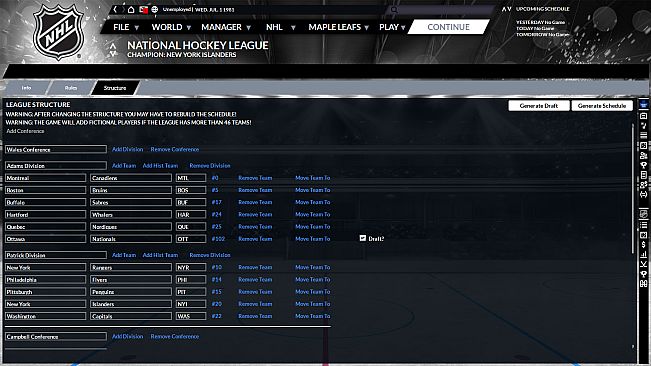Screen dimensions: 651x366
Task: Open the crossed hockey sticks icon
Action: pyautogui.click(x=644, y=264)
